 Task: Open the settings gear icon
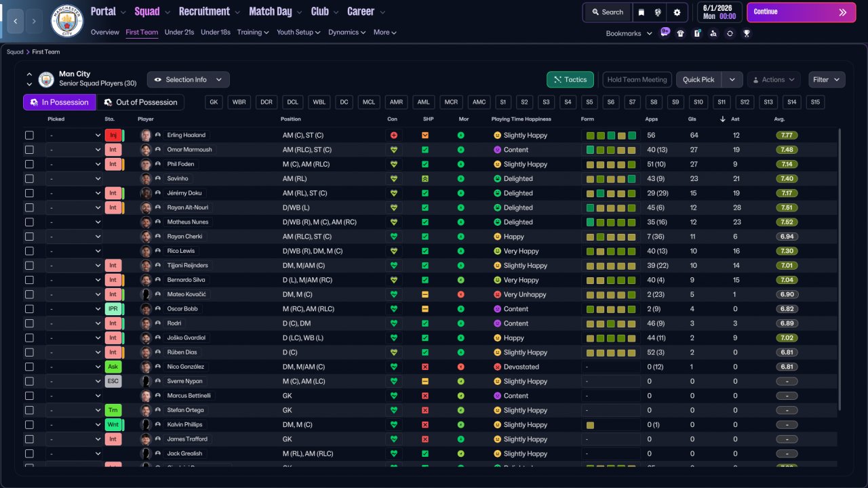(x=677, y=12)
